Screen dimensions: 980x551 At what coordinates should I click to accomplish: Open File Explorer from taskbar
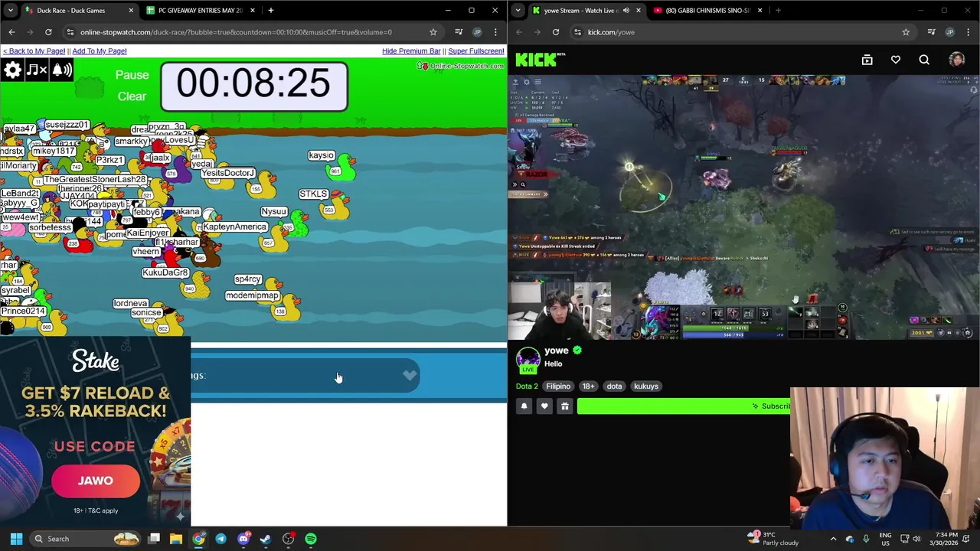point(176,539)
